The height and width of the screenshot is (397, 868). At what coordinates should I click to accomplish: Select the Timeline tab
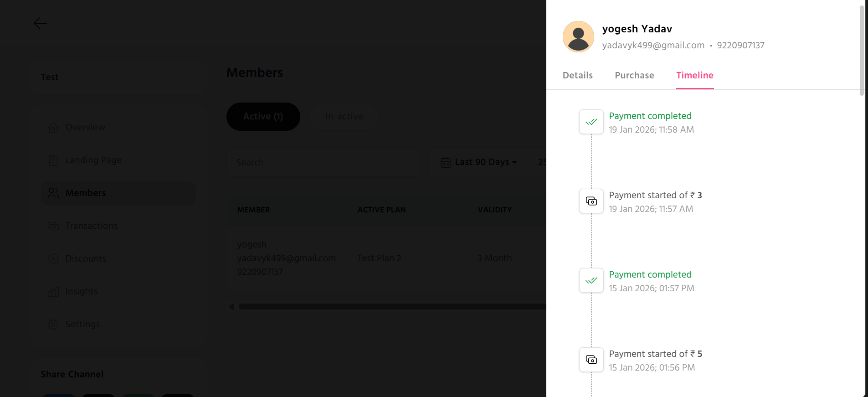pyautogui.click(x=694, y=76)
